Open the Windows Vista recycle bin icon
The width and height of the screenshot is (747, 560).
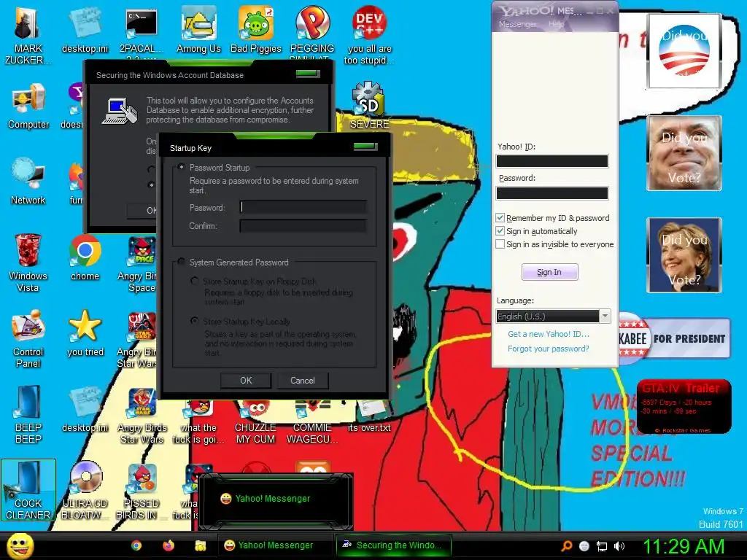click(28, 262)
